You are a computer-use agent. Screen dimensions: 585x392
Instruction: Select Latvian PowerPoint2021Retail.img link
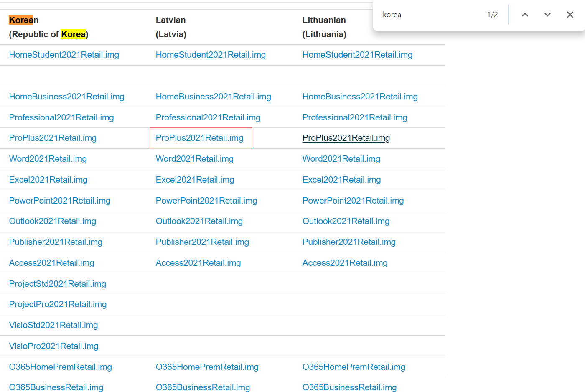point(206,201)
